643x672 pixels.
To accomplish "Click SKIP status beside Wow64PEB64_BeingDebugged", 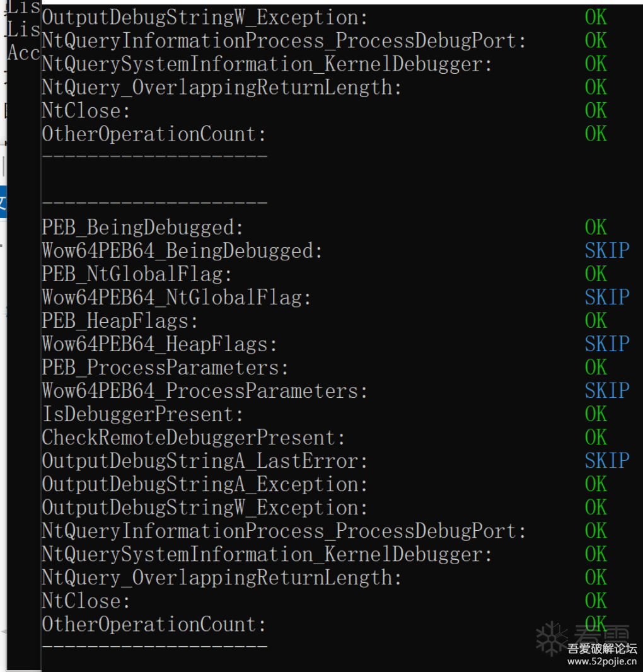I will click(x=607, y=250).
